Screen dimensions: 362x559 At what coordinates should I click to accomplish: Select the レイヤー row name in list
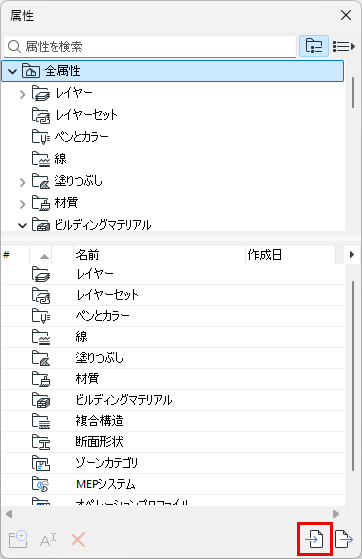pyautogui.click(x=95, y=274)
